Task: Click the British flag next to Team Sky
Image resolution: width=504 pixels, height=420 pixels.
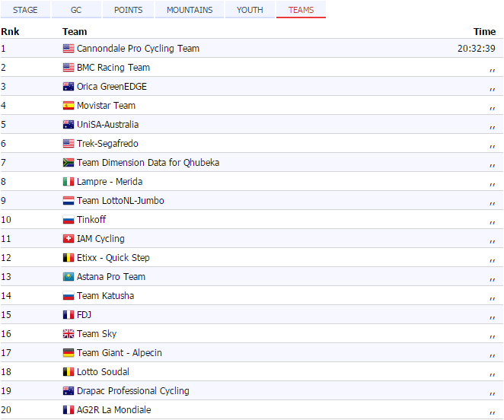Action: coord(69,333)
